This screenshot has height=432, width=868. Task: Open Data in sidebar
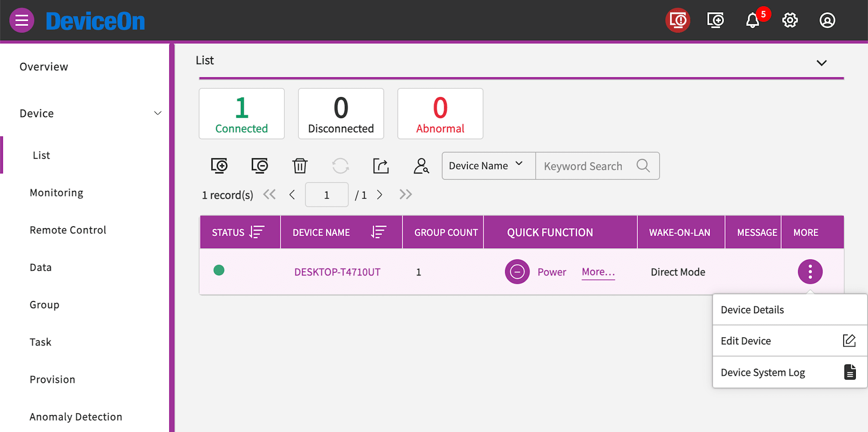(40, 267)
